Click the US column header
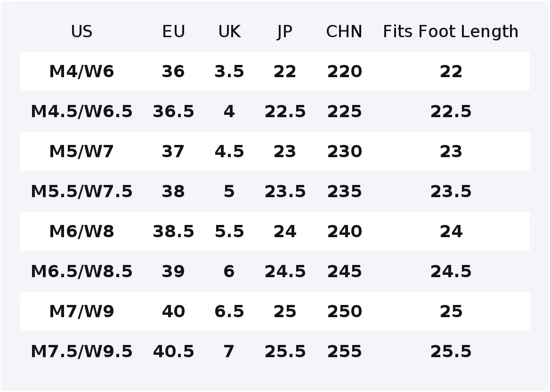 82,32
